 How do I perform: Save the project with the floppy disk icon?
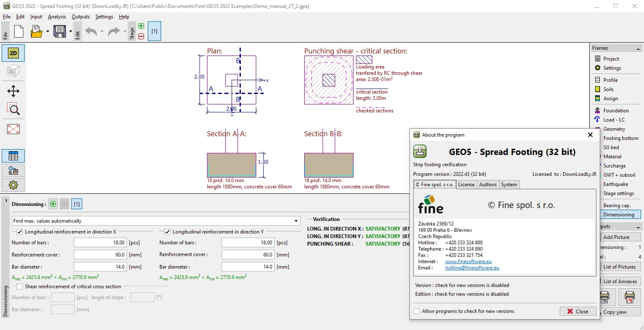point(60,31)
